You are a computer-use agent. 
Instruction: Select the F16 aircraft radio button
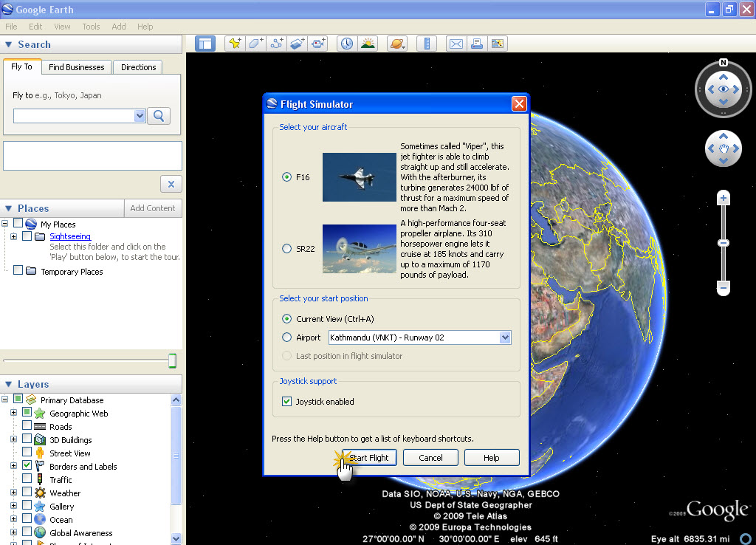pyautogui.click(x=287, y=177)
